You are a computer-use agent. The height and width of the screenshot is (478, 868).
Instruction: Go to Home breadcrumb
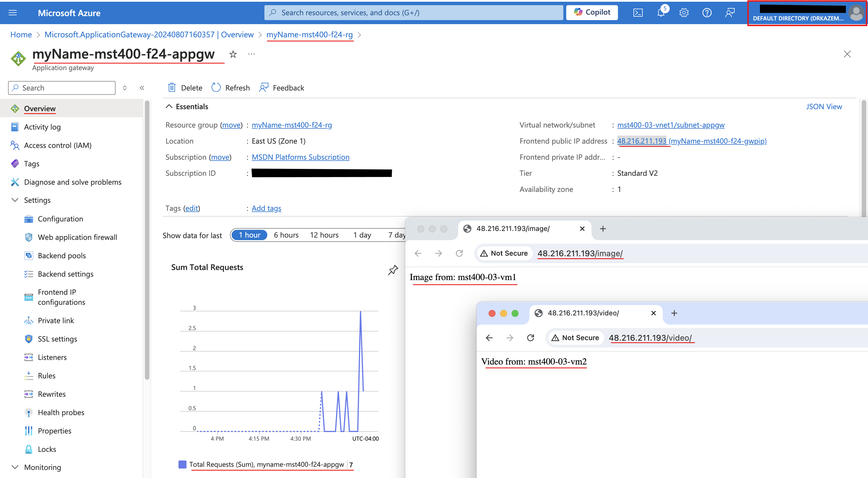[x=21, y=35]
